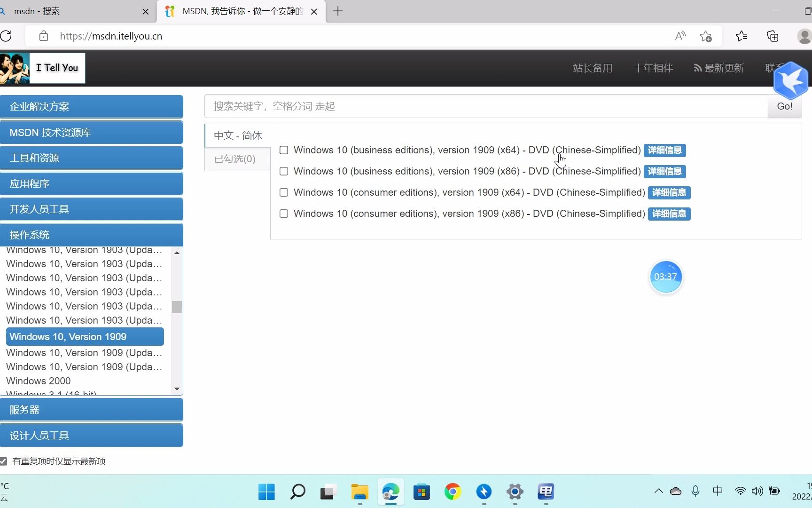Open 详细信息 for consumer editions x64
The width and height of the screenshot is (812, 508).
[669, 192]
